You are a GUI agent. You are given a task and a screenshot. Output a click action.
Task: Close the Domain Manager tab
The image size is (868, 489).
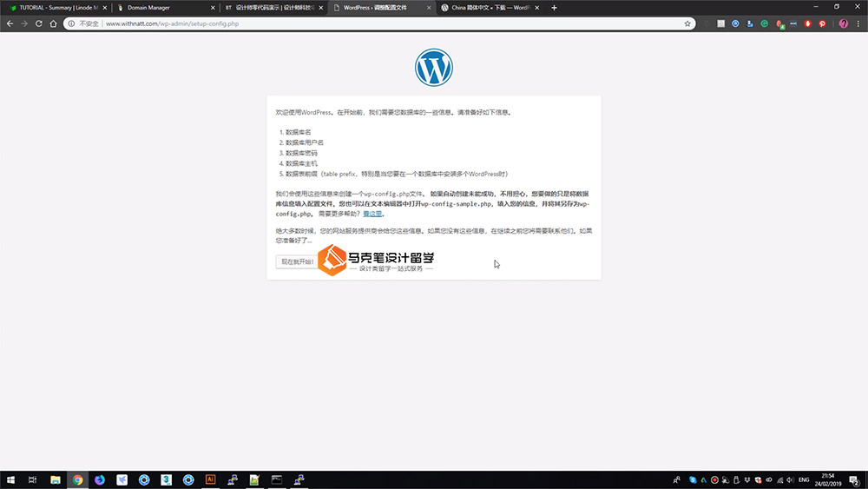(x=213, y=8)
